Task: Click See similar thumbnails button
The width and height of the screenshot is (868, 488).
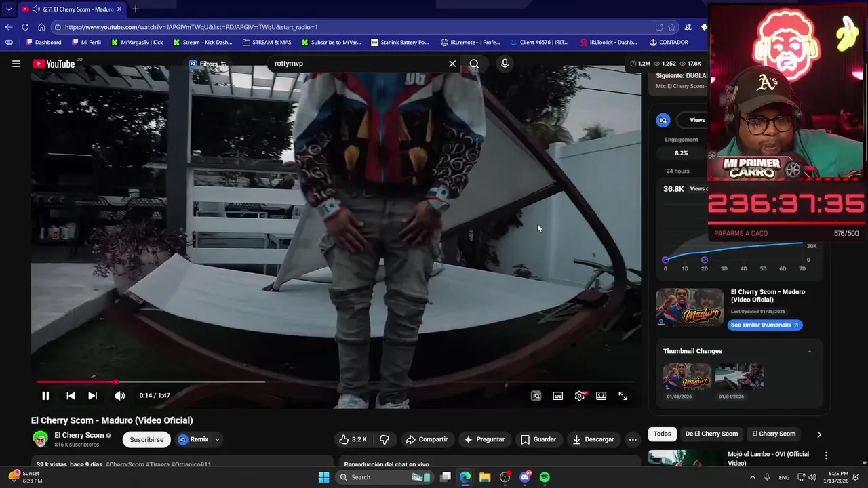Action: coord(765,325)
